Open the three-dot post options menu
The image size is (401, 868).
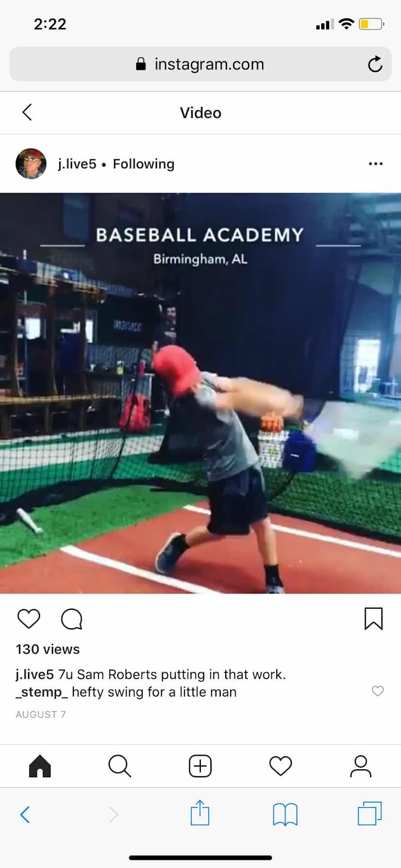(x=375, y=163)
